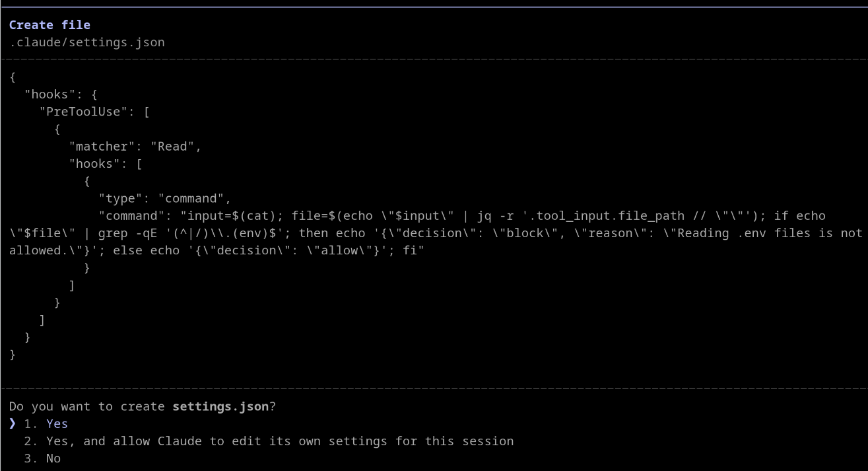Click the command type field

tap(147, 198)
